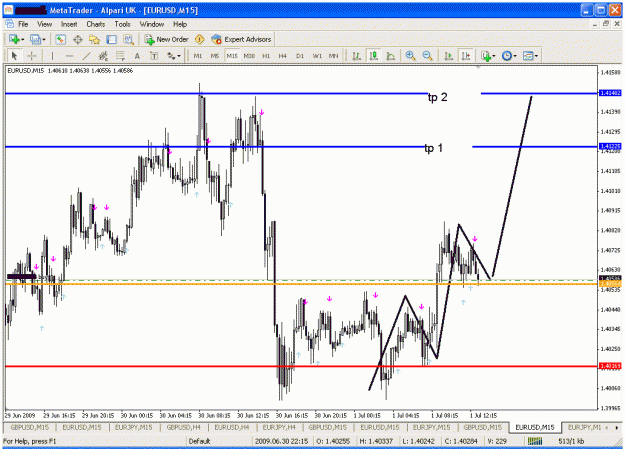Draw a horizontal line tool
625x449 pixels.
pos(69,56)
